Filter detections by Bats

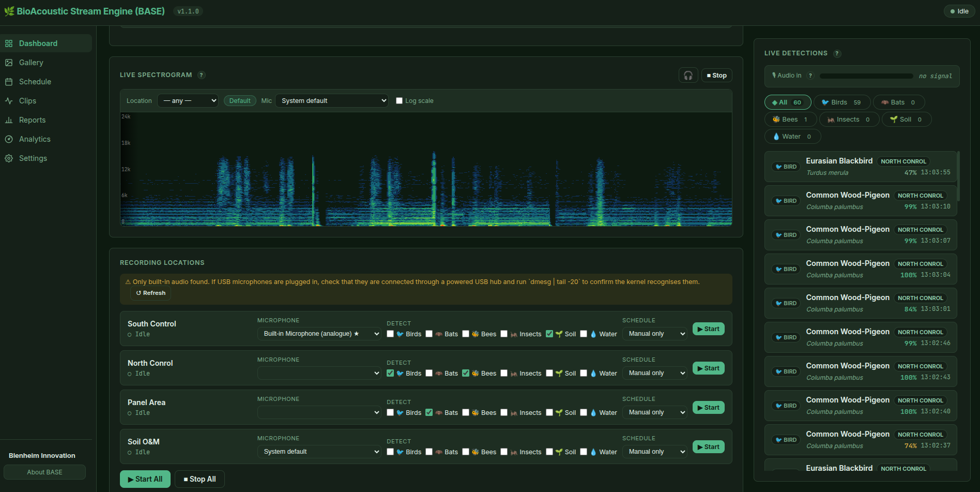coord(898,102)
